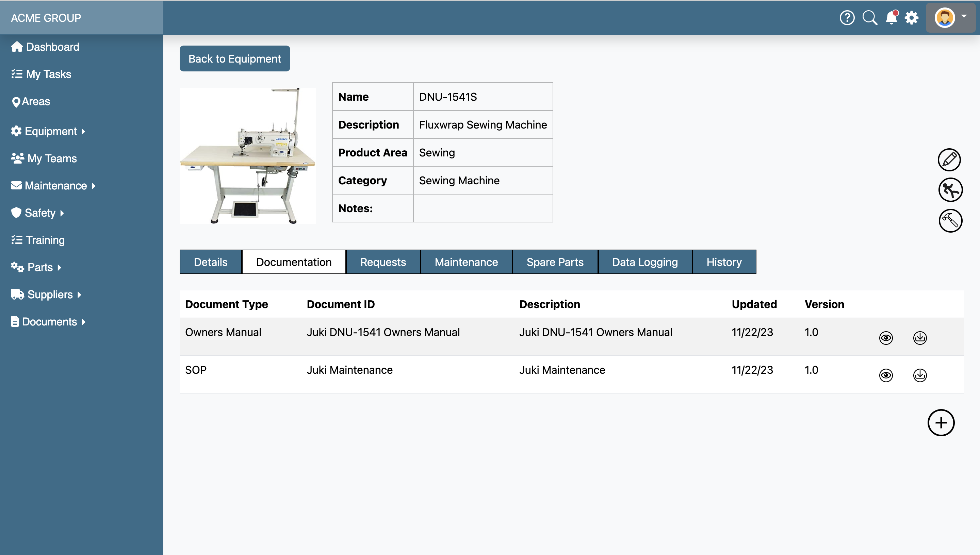Download the Juki Maintenance SOP document
Screen dimensions: 980x555
point(919,375)
